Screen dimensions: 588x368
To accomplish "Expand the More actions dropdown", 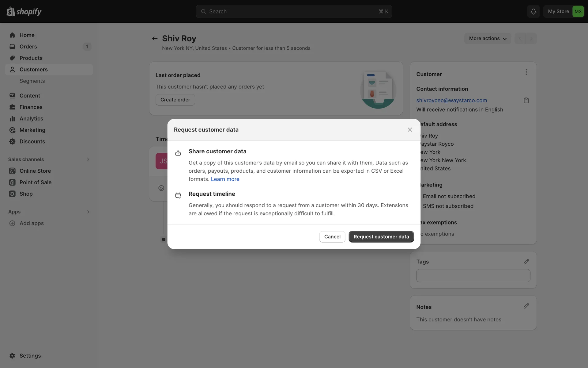I will pyautogui.click(x=488, y=38).
